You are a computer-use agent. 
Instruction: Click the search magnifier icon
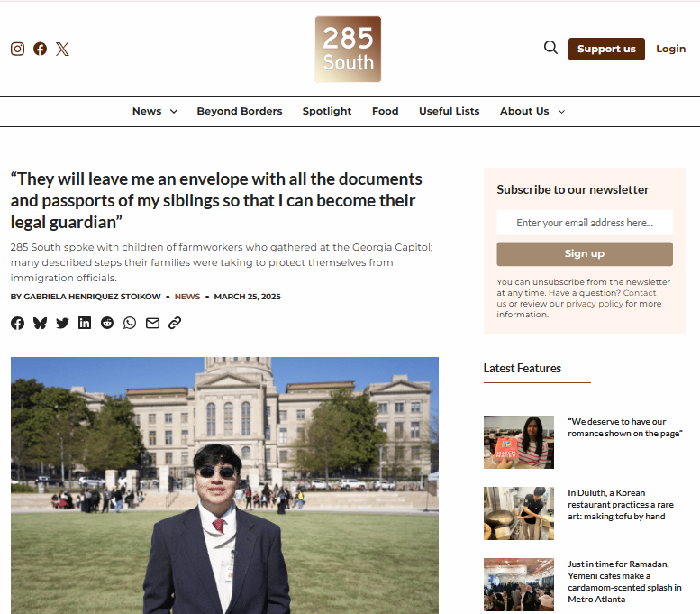click(x=550, y=48)
